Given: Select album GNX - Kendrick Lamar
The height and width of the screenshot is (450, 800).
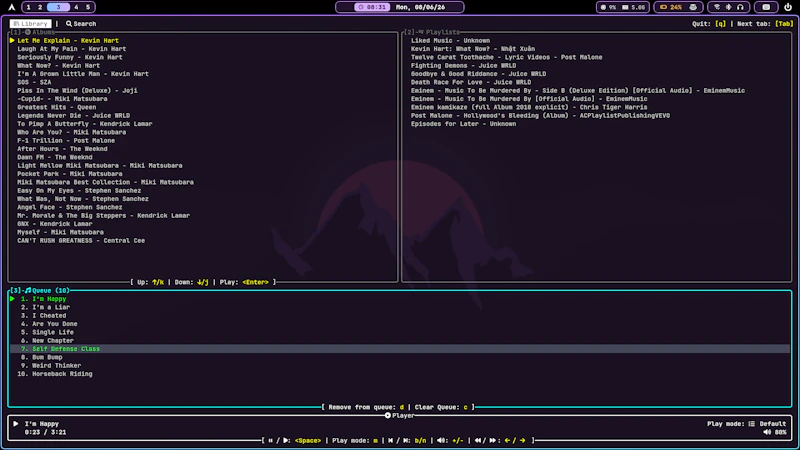Looking at the screenshot, I should pos(55,224).
